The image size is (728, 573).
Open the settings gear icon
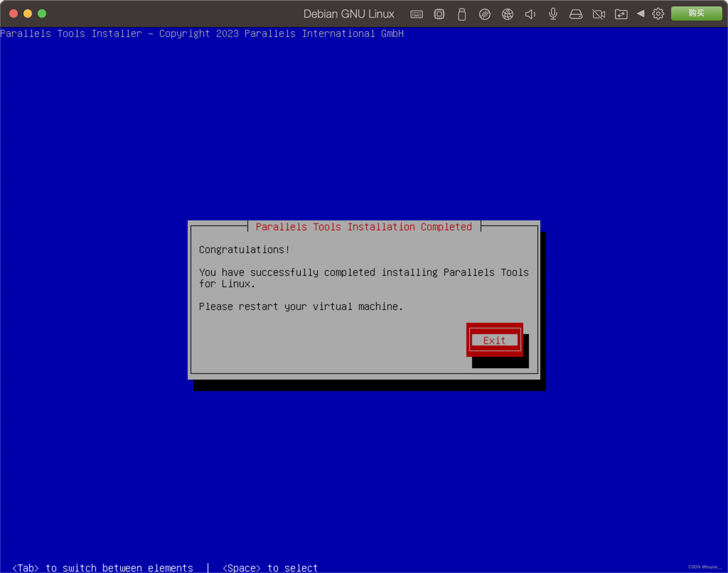tap(658, 14)
